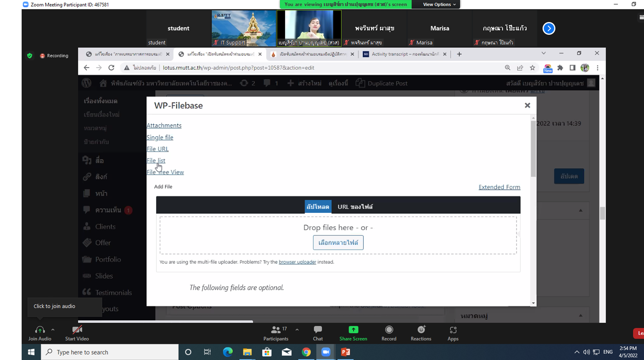
Task: Open the Chrome three-dot menu
Action: pyautogui.click(x=598, y=68)
